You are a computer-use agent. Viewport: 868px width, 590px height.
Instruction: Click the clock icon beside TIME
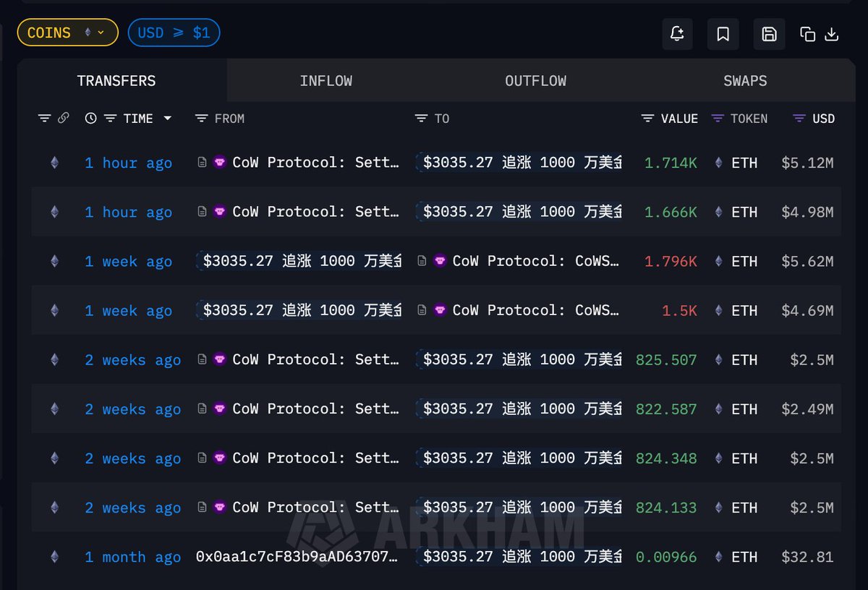pyautogui.click(x=90, y=119)
